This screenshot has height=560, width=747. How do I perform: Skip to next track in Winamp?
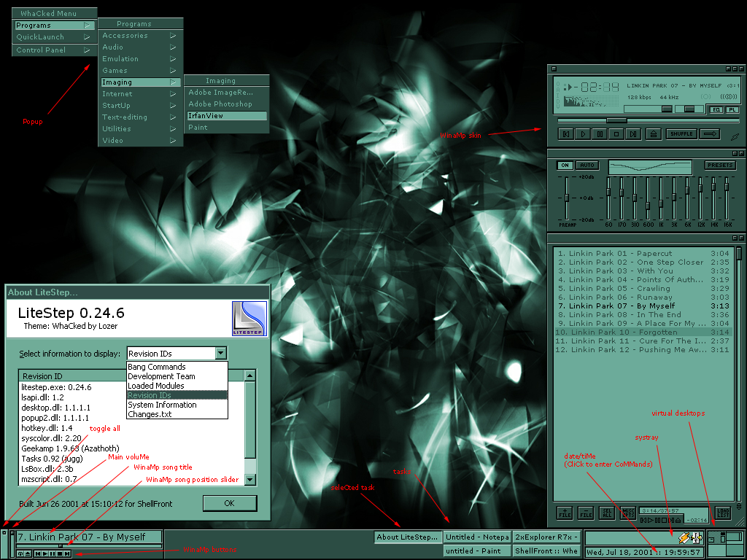[x=633, y=134]
